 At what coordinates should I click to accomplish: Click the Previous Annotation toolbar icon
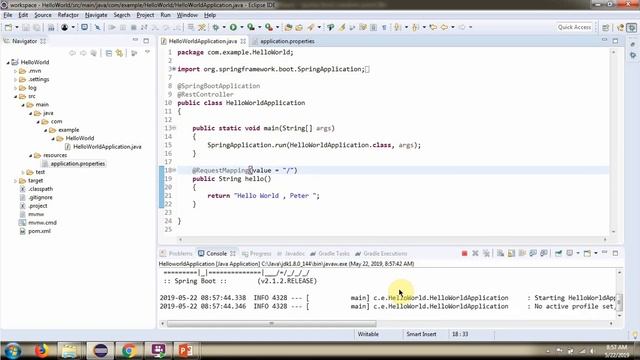(415, 27)
